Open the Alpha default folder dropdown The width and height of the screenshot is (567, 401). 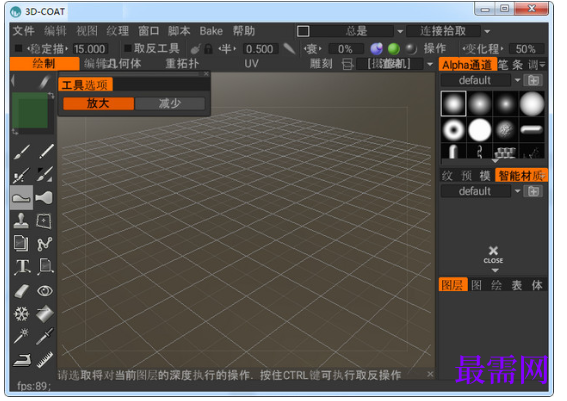point(517,80)
